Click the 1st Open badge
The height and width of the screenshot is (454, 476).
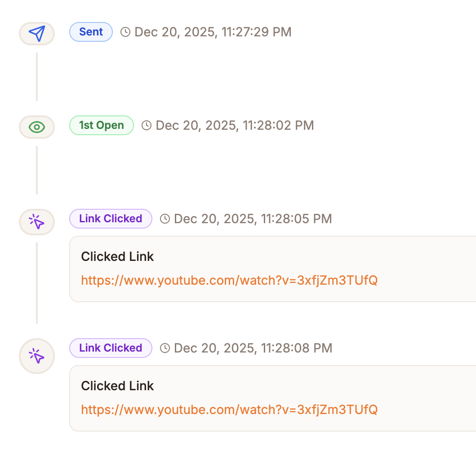point(101,126)
